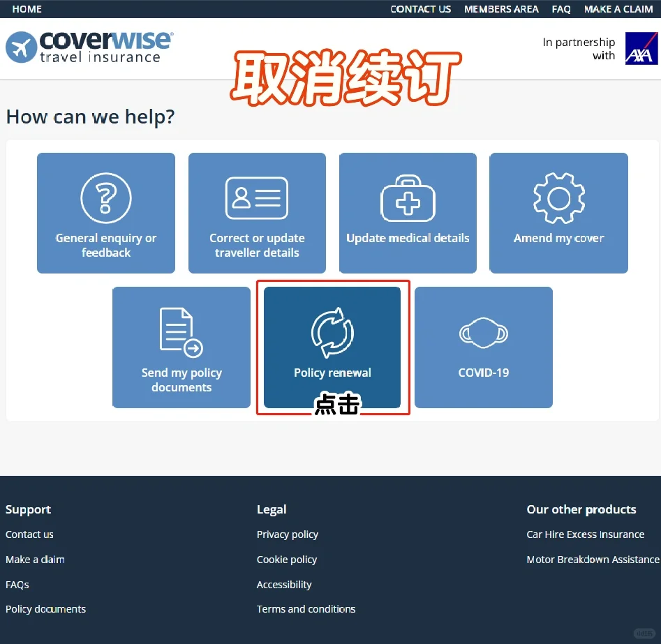Click the Coverwise airplane logo
This screenshot has height=644, width=661.
point(21,47)
